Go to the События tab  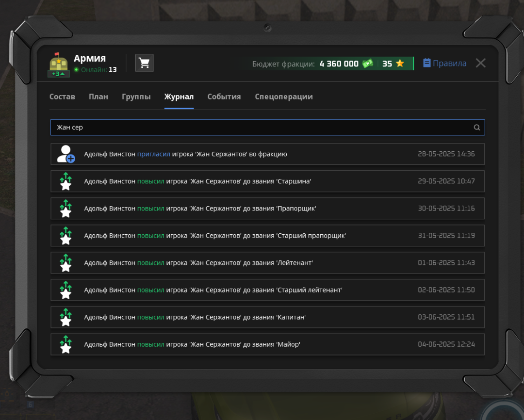[224, 97]
